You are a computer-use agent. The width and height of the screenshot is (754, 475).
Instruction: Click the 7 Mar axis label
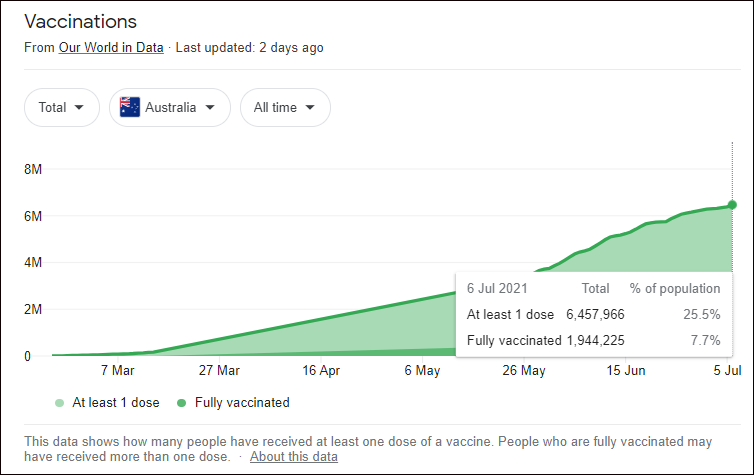point(118,371)
